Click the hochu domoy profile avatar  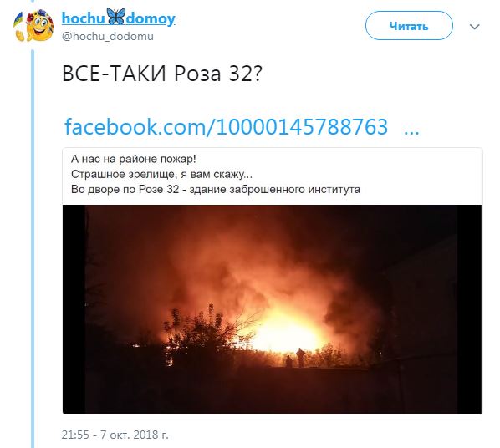33,25
